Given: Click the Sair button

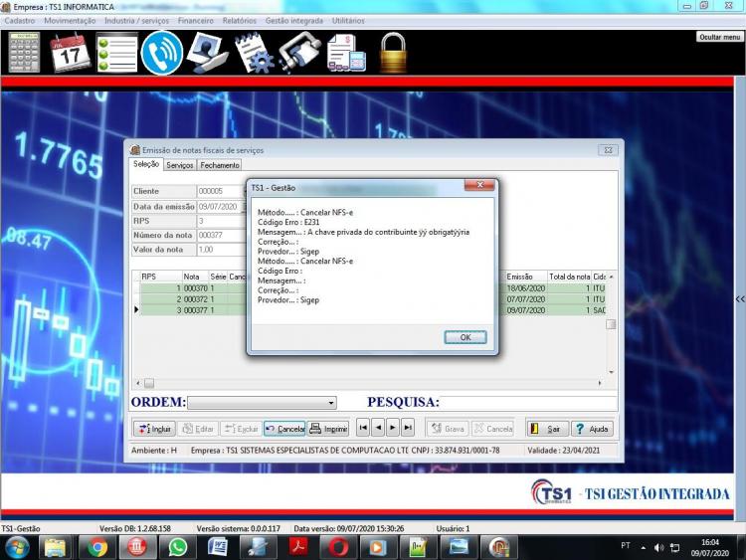Looking at the screenshot, I should (x=547, y=429).
